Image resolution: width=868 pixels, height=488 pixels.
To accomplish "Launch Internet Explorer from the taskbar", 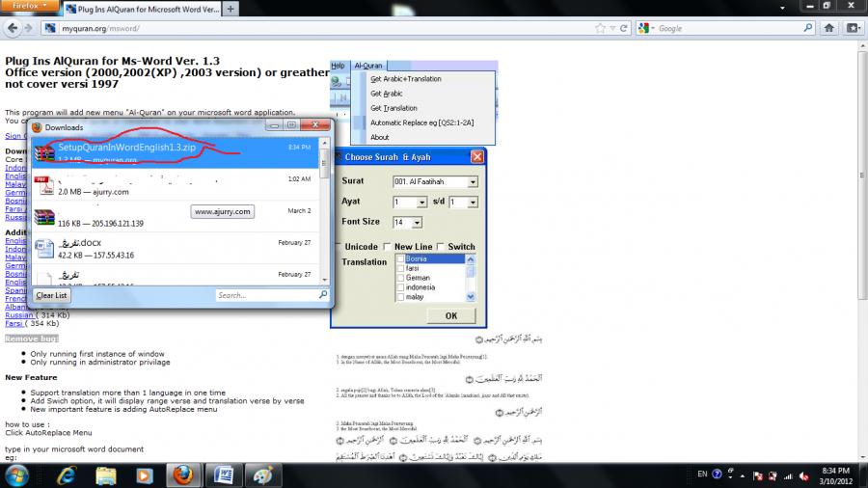I will click(x=68, y=474).
